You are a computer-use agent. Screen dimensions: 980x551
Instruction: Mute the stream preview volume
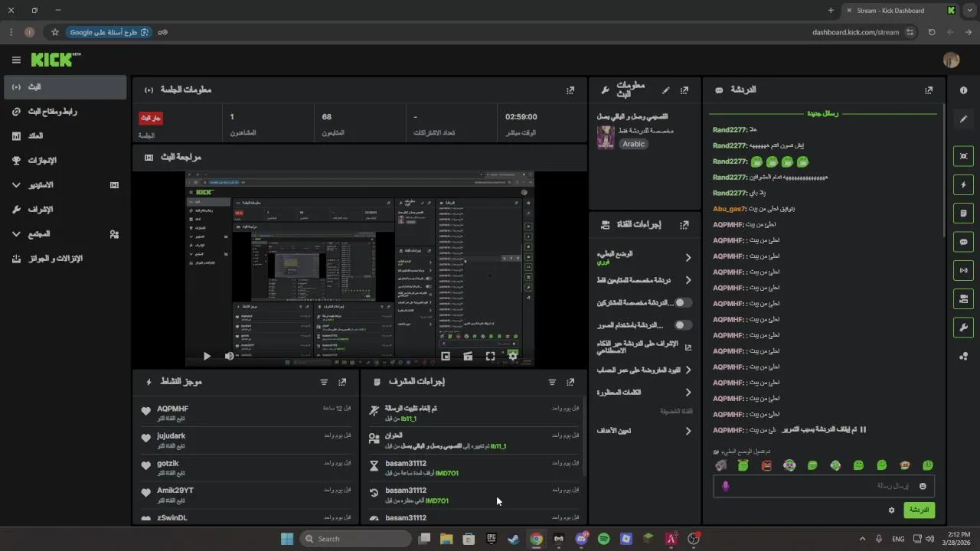pyautogui.click(x=229, y=356)
